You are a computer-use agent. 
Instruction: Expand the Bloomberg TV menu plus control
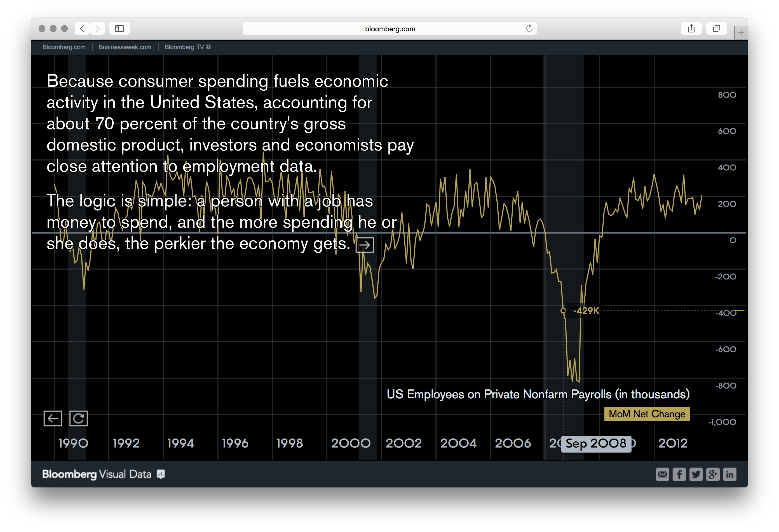208,47
